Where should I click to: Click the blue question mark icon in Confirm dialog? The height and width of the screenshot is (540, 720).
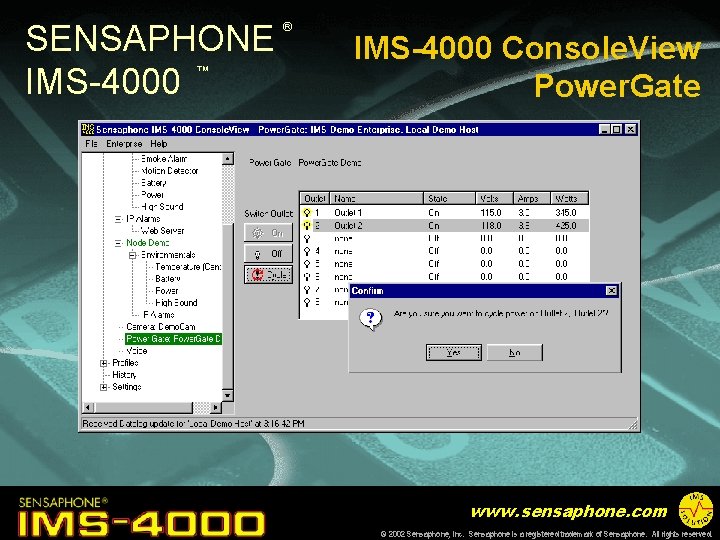coord(371,319)
